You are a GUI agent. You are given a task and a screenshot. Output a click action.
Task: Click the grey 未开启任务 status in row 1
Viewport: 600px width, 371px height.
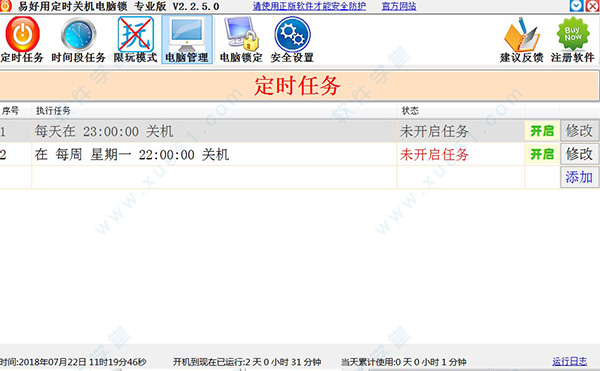[434, 131]
